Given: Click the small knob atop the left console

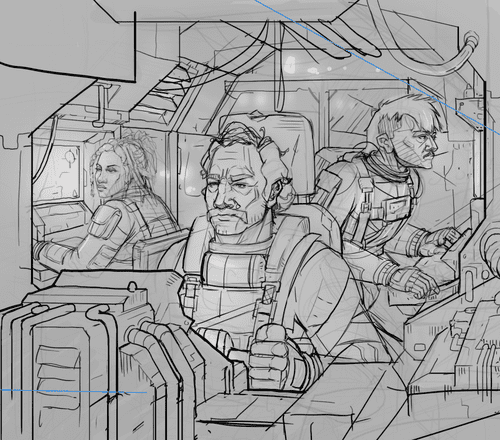Looking at the screenshot, I should (133, 287).
